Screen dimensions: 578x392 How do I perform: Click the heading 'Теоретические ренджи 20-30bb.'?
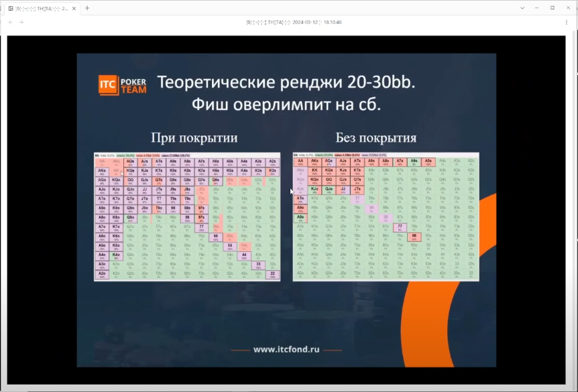[x=286, y=82]
